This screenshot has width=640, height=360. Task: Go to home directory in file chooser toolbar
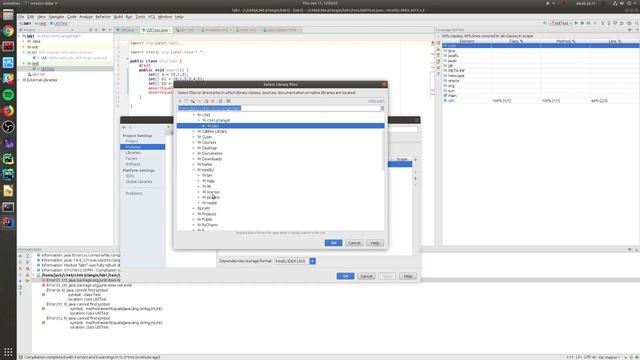point(180,101)
